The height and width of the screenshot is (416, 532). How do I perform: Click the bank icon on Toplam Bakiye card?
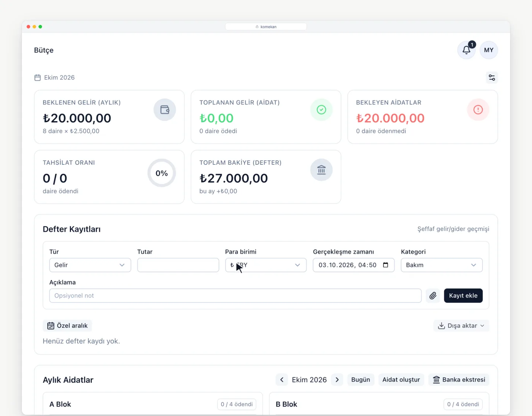click(x=321, y=170)
